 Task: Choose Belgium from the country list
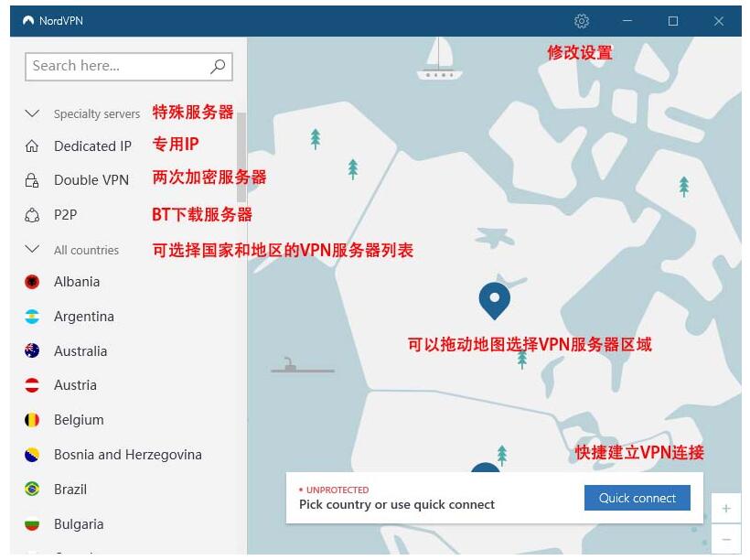[x=79, y=420]
